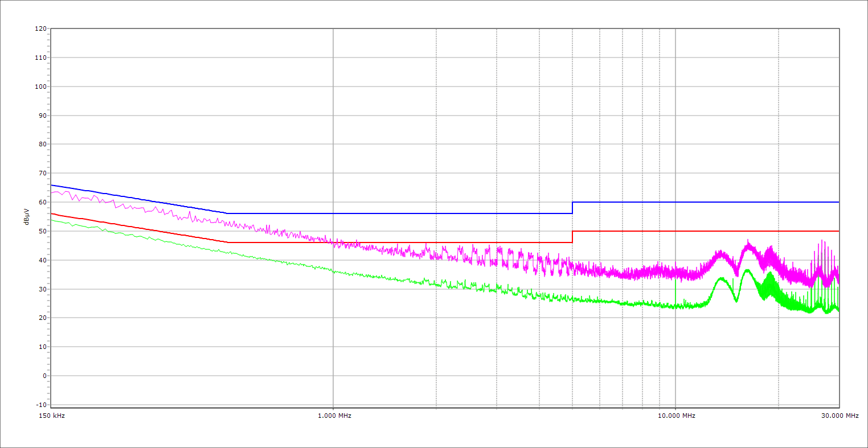This screenshot has width=868, height=448.
Task: Click green trace start at 150 kHz
Action: (52, 220)
